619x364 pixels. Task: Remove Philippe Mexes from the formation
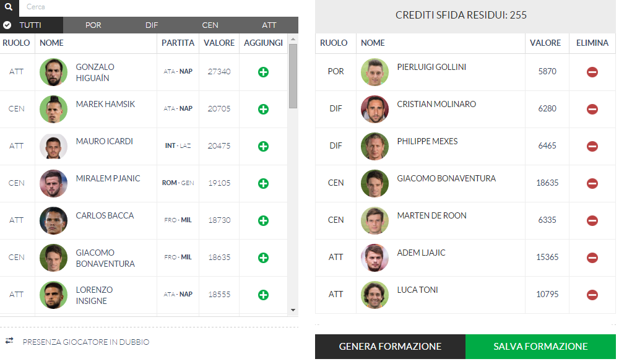[592, 146]
